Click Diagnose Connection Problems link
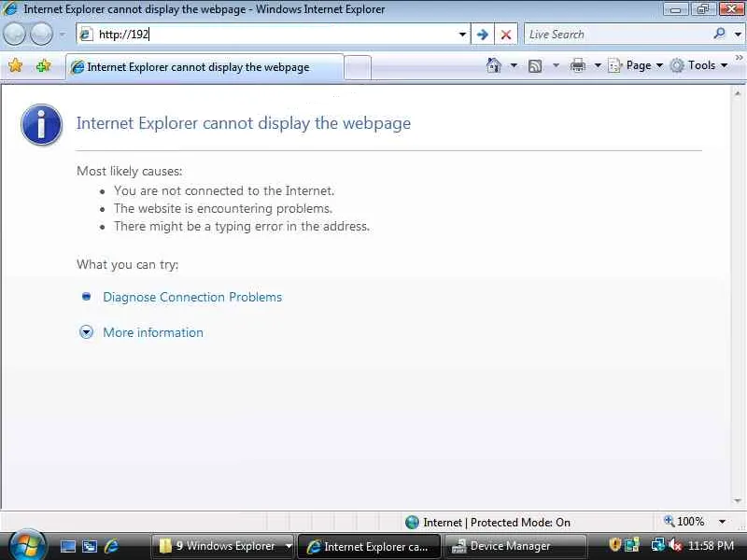 coord(192,297)
